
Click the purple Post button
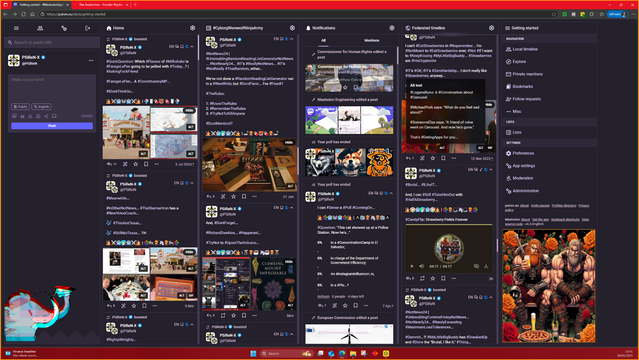pyautogui.click(x=52, y=126)
